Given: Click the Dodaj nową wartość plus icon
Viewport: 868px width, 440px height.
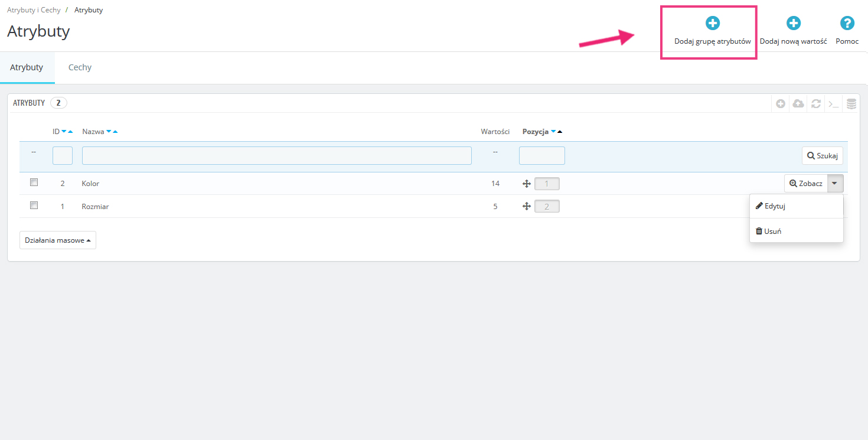Looking at the screenshot, I should (x=793, y=24).
